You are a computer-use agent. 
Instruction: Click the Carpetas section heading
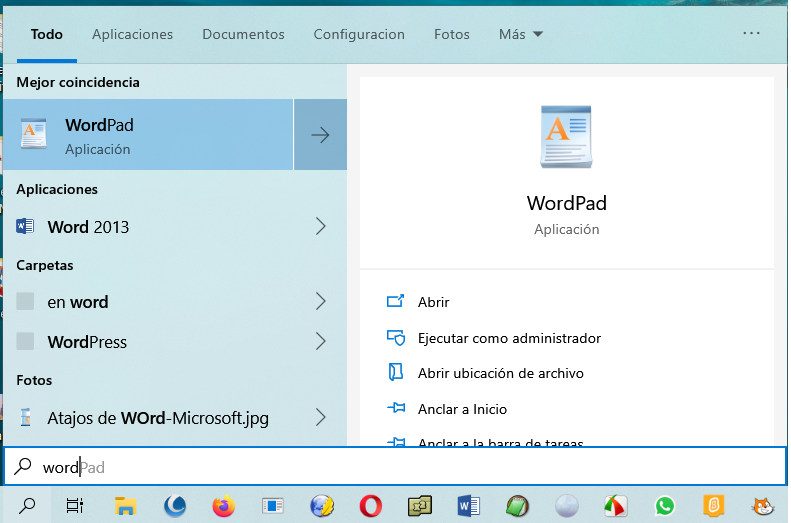(44, 265)
